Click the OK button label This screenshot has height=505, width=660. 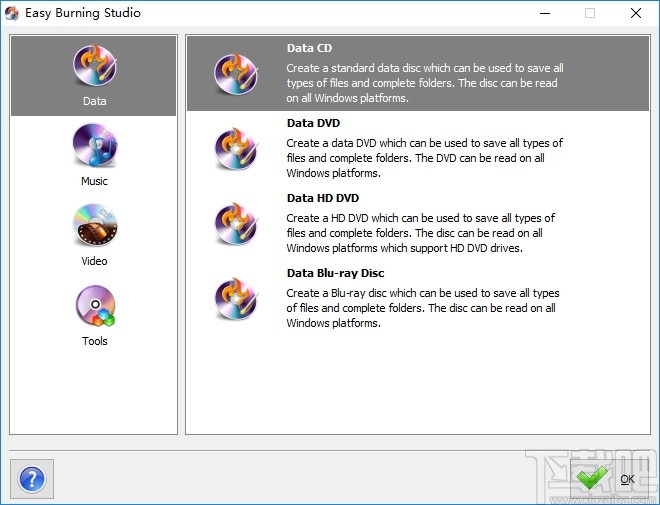tap(627, 479)
